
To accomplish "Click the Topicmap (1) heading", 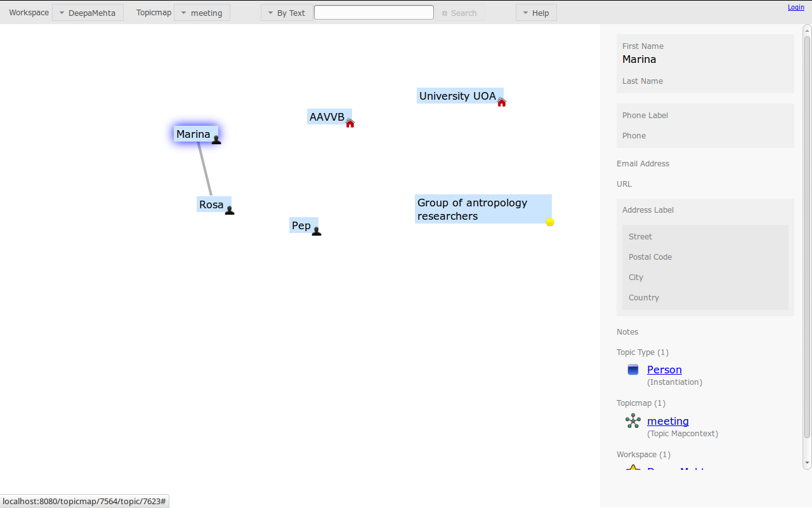I will coord(641,403).
